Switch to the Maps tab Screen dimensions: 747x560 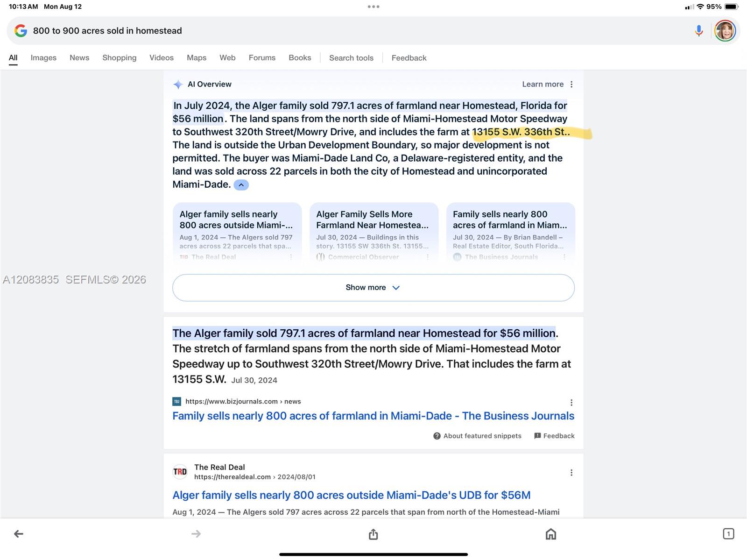pos(197,58)
